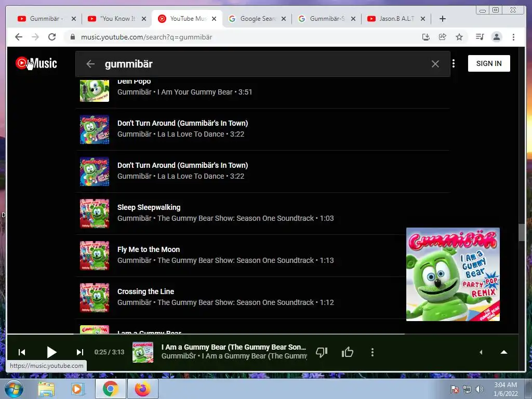Open the player bar three-dot options menu

pos(372,352)
